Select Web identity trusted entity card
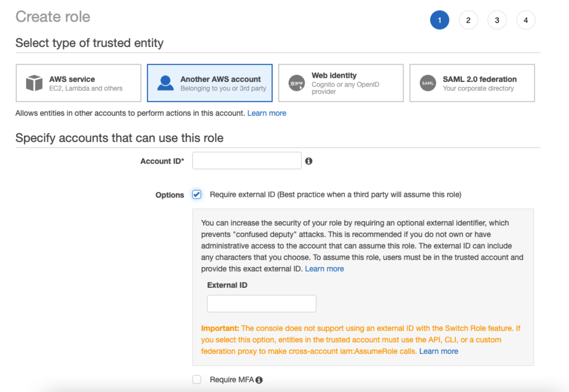569x392 pixels. (341, 83)
